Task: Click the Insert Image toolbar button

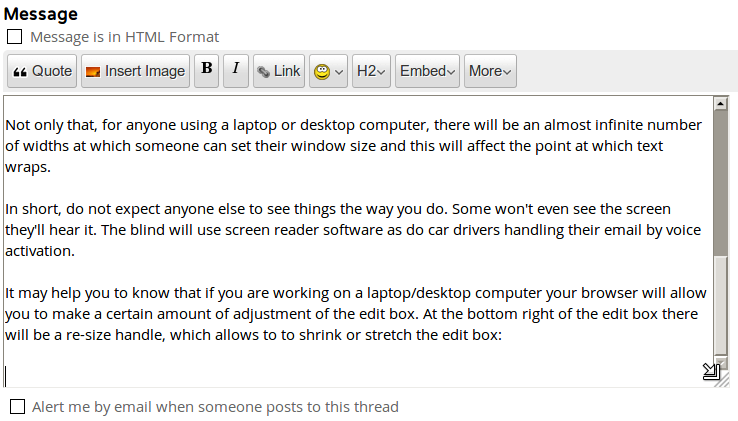Action: point(135,71)
